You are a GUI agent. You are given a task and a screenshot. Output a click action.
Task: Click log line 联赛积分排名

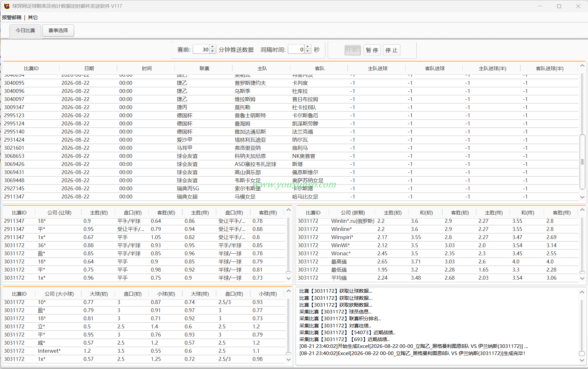pos(340,319)
